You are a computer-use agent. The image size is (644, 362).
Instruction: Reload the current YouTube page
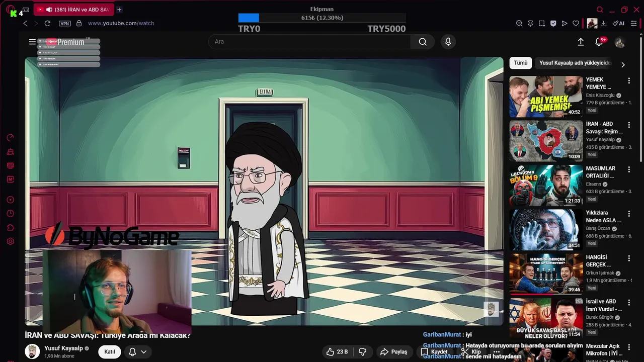47,23
